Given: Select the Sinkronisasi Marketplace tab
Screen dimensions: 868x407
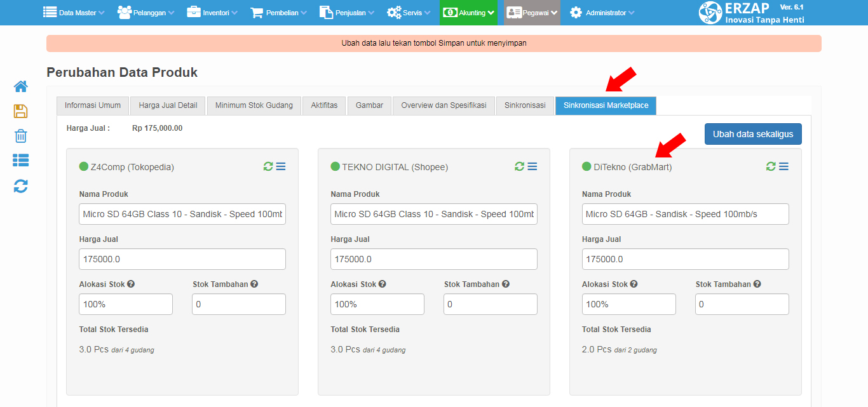Looking at the screenshot, I should point(606,105).
